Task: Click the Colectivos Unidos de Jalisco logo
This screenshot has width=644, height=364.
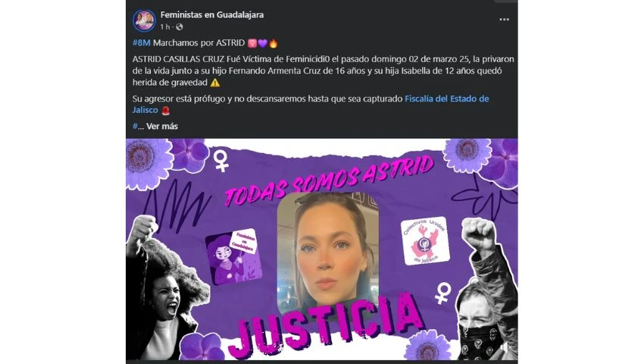Action: [x=425, y=241]
